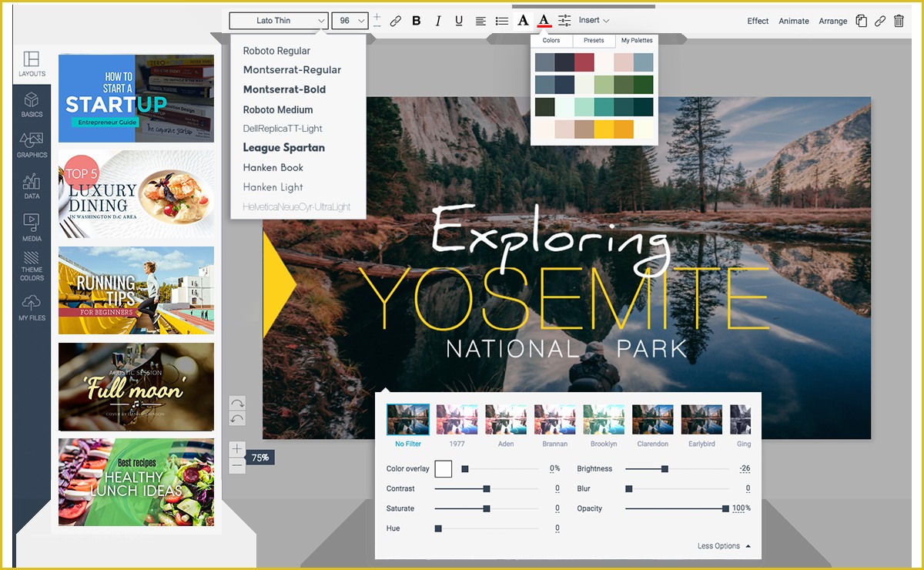924x570 pixels.
Task: Click the Blur slider handle
Action: point(628,488)
